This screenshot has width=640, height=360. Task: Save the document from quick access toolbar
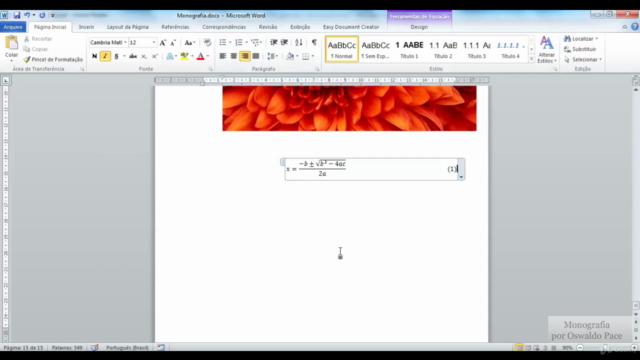point(17,16)
